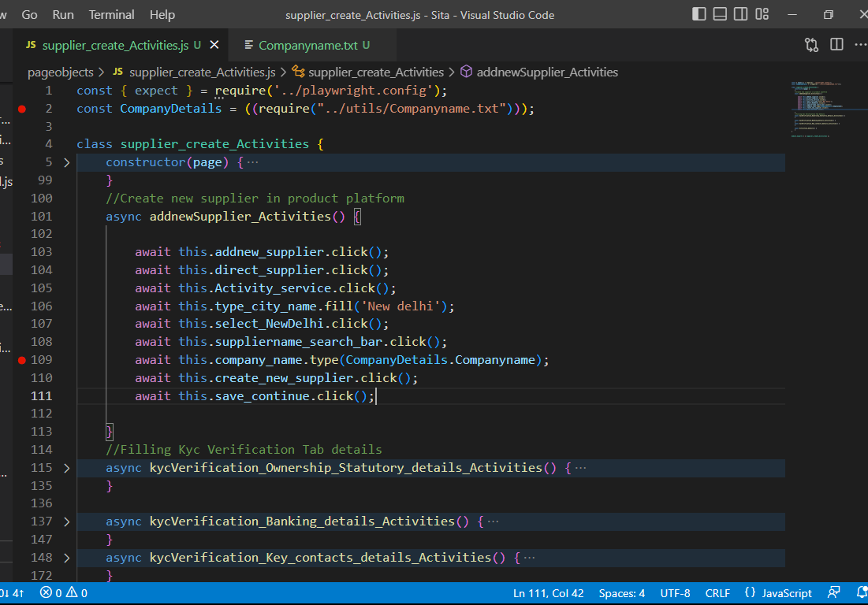Click feedback icon in status bar
This screenshot has height=605, width=868.
tap(833, 593)
